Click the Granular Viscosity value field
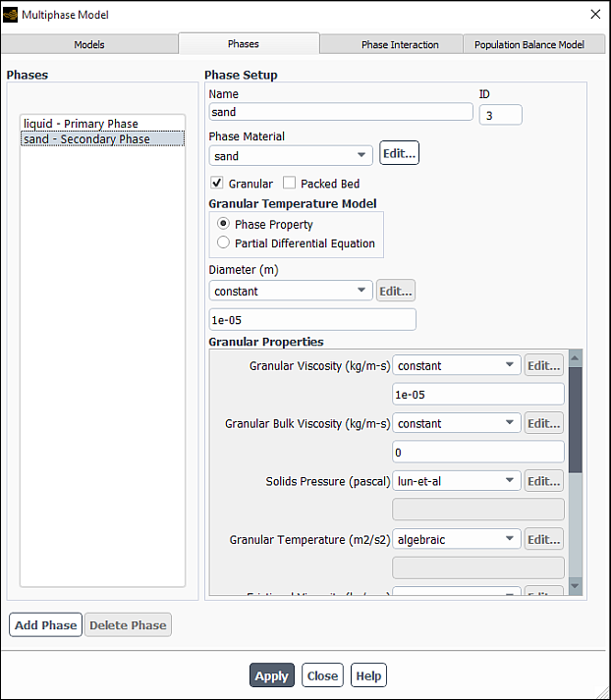The image size is (611, 700). coord(478,395)
